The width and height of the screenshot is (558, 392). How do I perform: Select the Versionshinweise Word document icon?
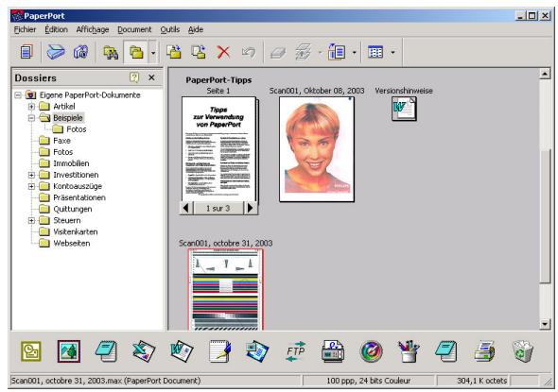pyautogui.click(x=404, y=110)
